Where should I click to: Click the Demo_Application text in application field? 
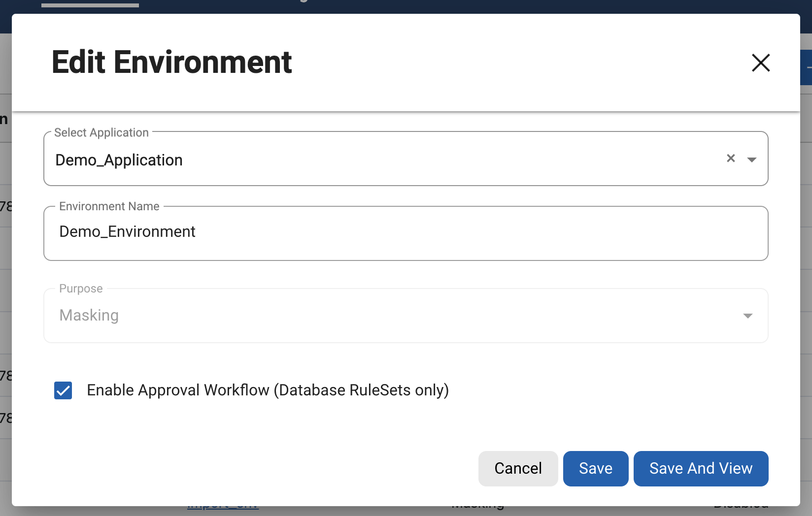[119, 160]
